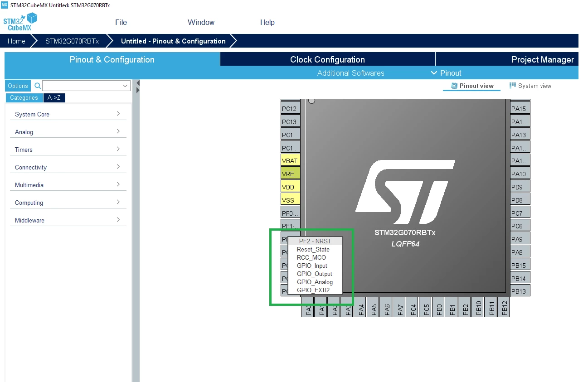Viewport: 588px width, 382px height.
Task: Choose GPIO_Analog from the pin menu
Action: pyautogui.click(x=315, y=282)
